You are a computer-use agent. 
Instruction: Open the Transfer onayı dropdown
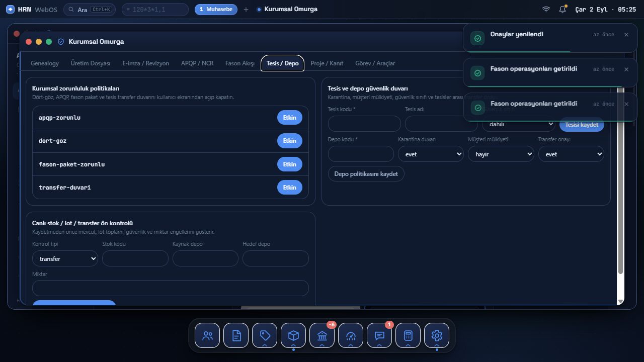571,154
